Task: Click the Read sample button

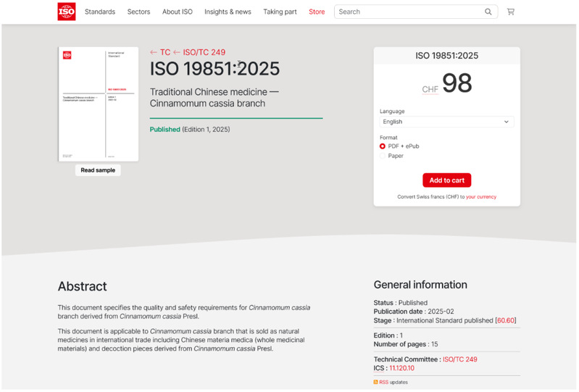Action: (x=98, y=170)
